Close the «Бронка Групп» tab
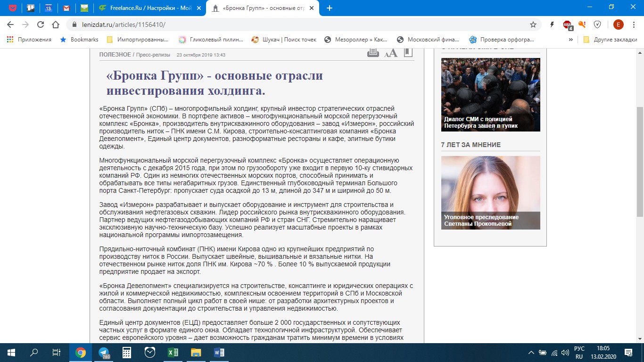 point(311,8)
